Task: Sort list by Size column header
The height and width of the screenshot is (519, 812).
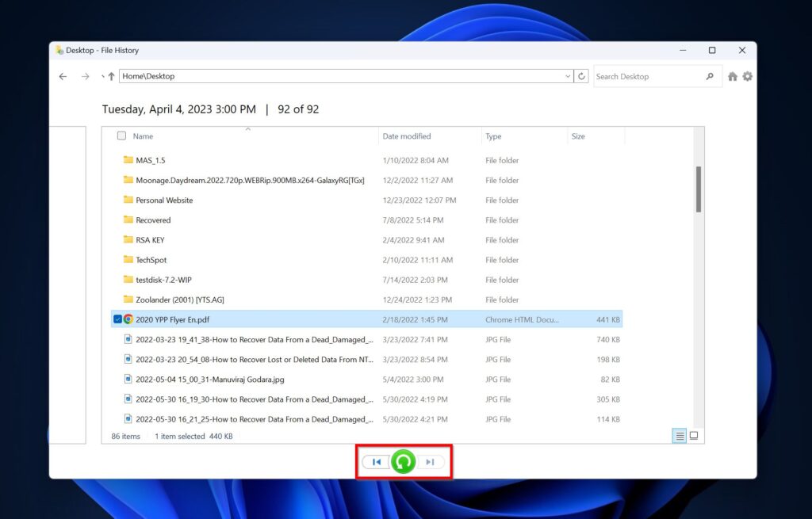Action: point(578,136)
